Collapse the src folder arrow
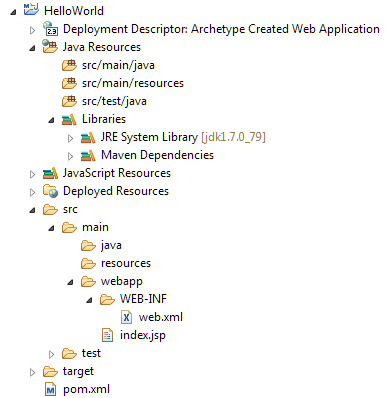 pyautogui.click(x=32, y=211)
